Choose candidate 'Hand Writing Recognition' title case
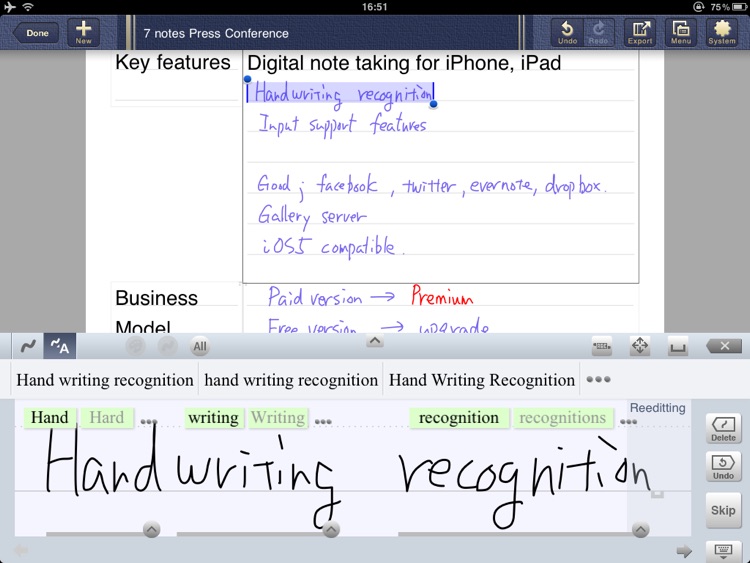750x563 pixels. (482, 380)
